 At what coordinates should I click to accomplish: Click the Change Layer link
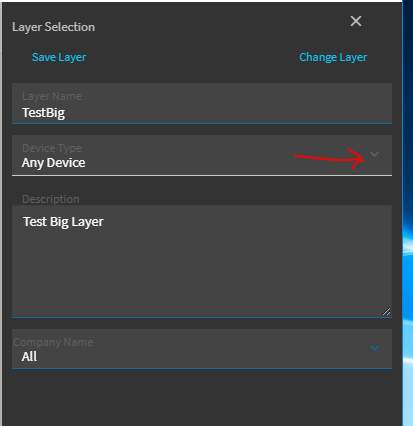click(333, 57)
